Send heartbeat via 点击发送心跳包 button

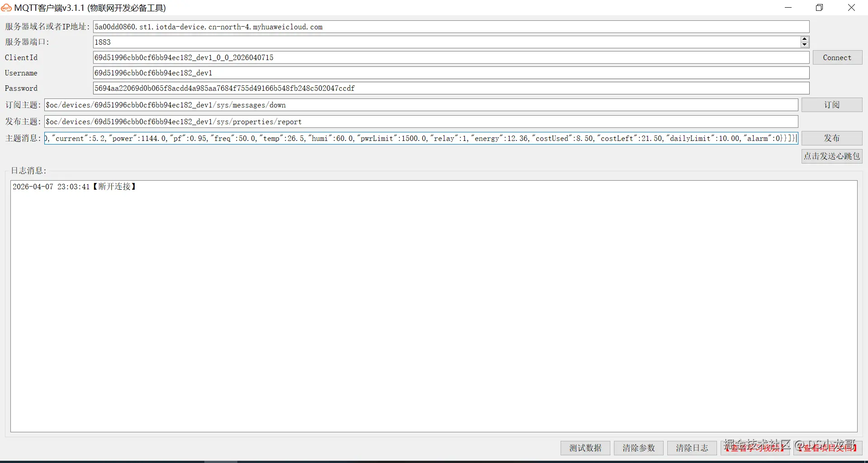[x=832, y=156]
